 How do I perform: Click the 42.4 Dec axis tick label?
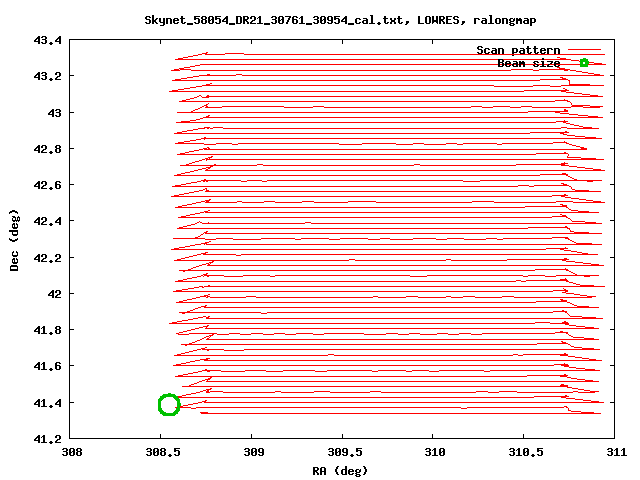(48, 221)
